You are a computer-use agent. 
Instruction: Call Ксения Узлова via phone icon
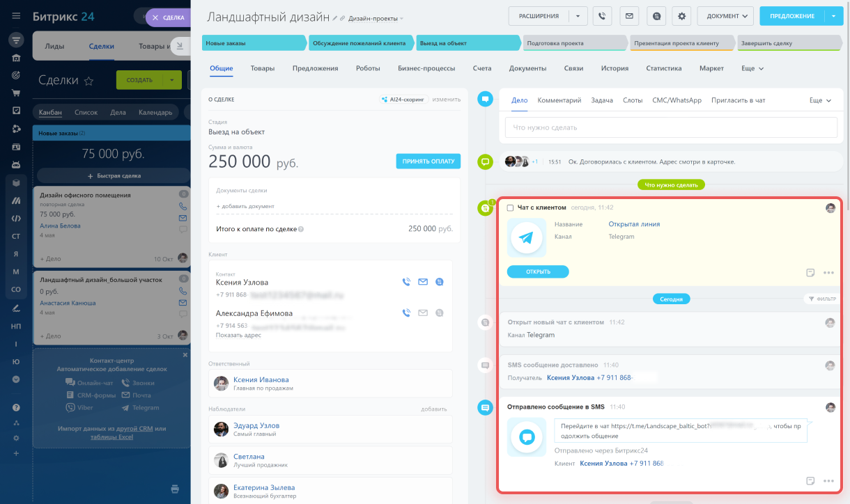pos(406,282)
